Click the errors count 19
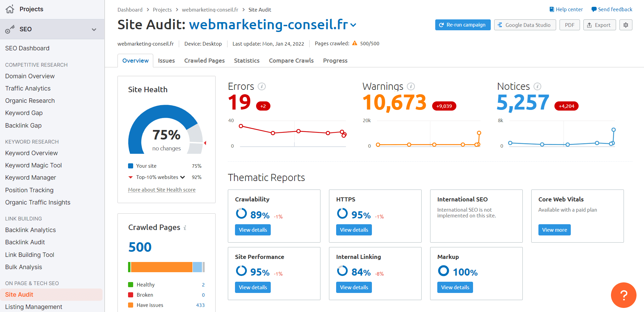Image resolution: width=644 pixels, height=312 pixels. point(239,102)
